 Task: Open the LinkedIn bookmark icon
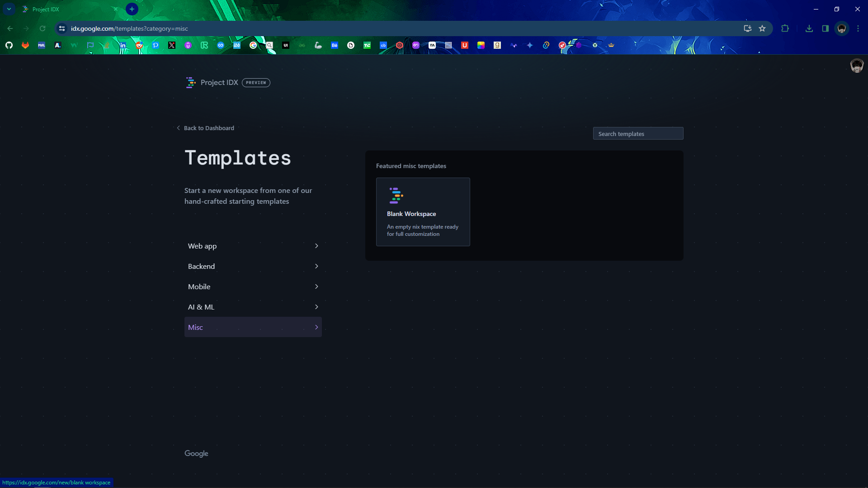tap(123, 45)
